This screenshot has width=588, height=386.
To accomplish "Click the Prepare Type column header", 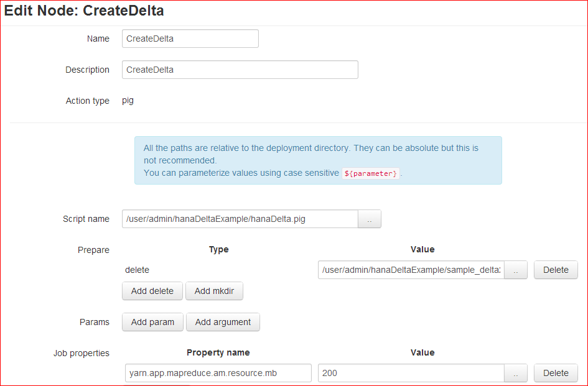I will [218, 250].
